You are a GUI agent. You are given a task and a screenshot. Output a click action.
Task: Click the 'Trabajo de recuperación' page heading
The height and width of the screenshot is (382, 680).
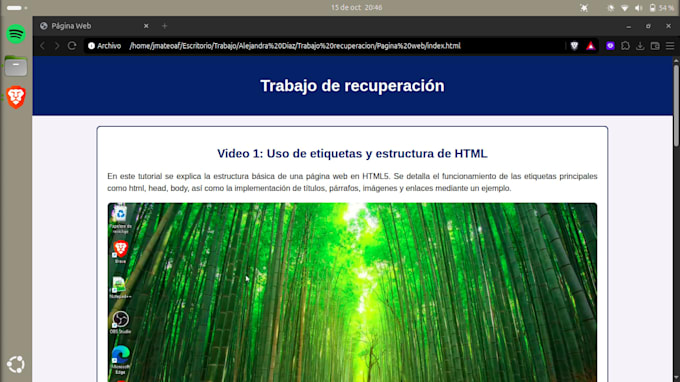pos(352,86)
